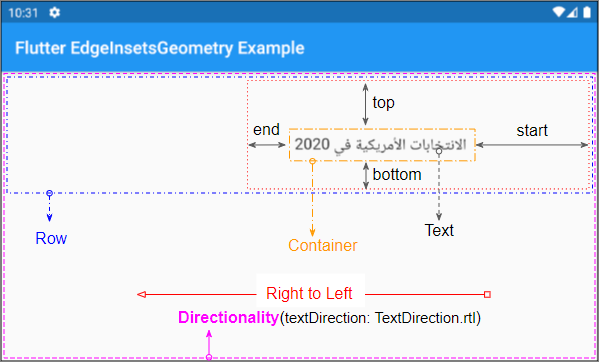Click the blue circle marker above Row

tap(49, 193)
